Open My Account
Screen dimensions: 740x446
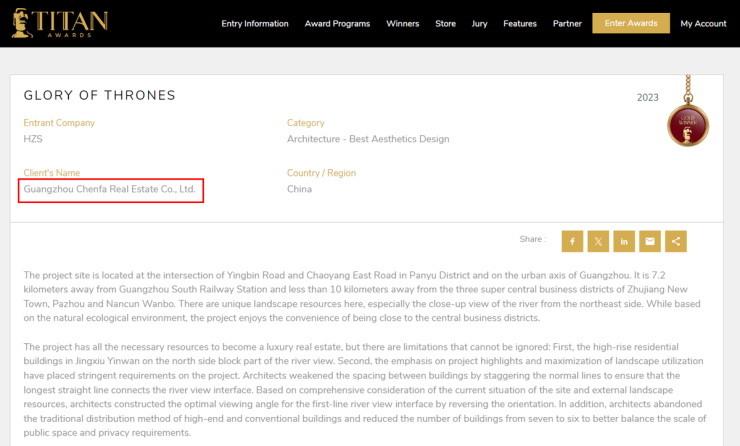[703, 24]
